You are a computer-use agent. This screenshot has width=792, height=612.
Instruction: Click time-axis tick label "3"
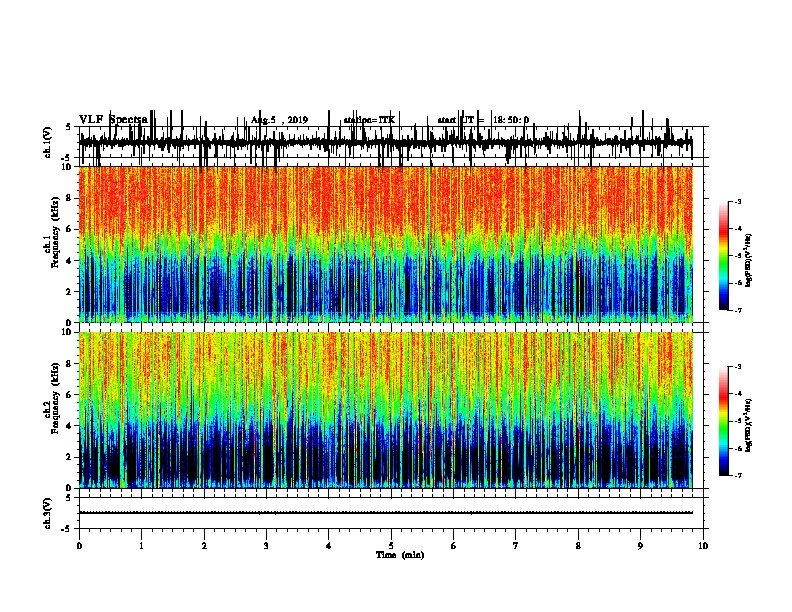pos(266,546)
